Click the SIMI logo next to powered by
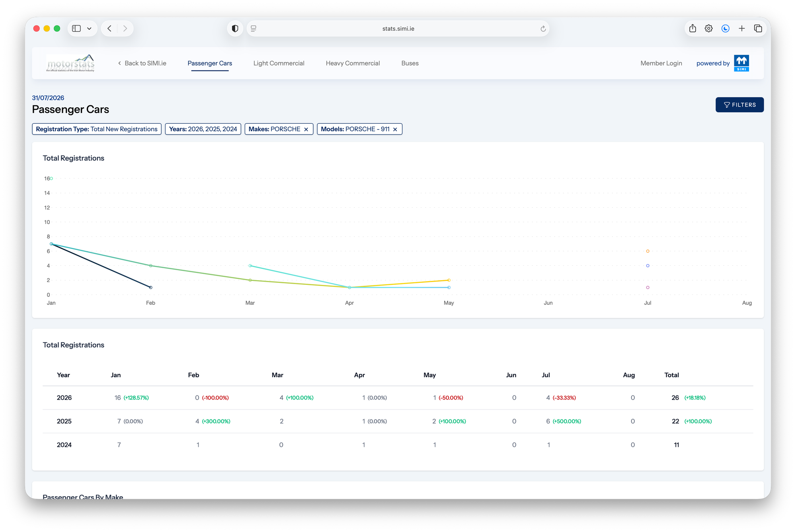796x532 pixels. pyautogui.click(x=741, y=63)
